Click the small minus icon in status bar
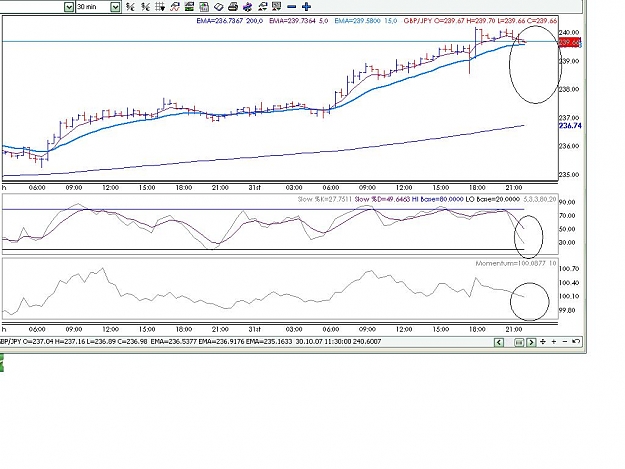This screenshot has width=625, height=469. 565,342
